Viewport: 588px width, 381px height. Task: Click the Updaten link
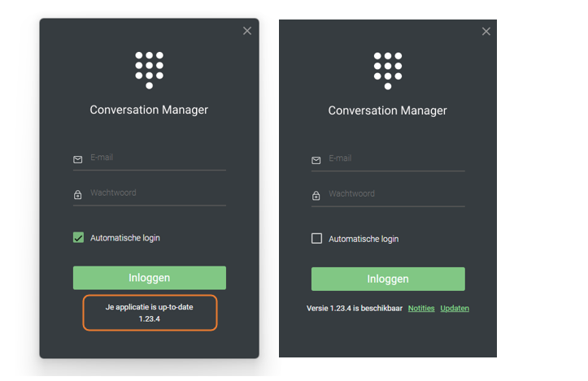click(455, 309)
